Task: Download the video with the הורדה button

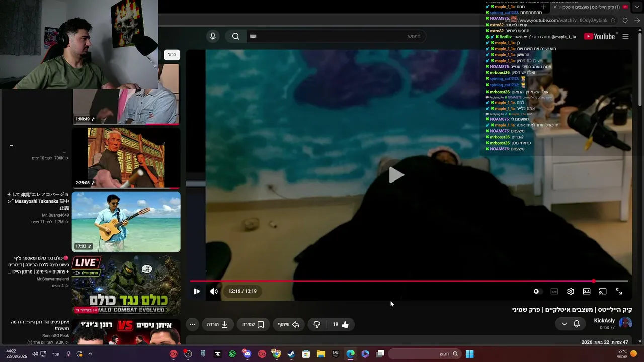Action: click(218, 324)
